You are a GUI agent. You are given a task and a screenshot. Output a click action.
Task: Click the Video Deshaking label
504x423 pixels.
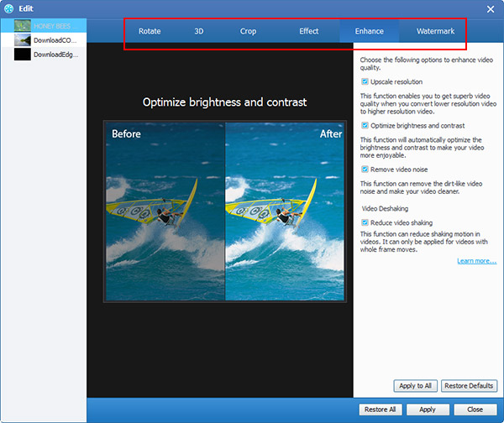(385, 208)
